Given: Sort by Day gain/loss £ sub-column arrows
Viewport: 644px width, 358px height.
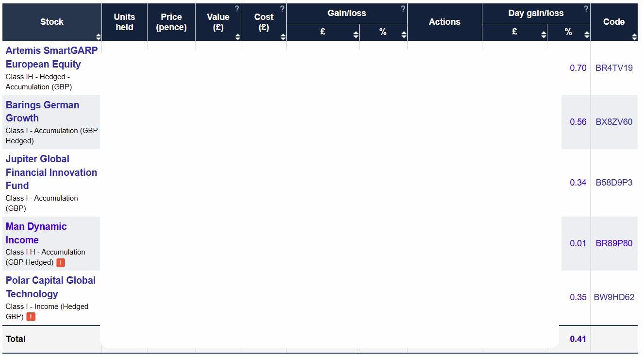Looking at the screenshot, I should pyautogui.click(x=544, y=35).
